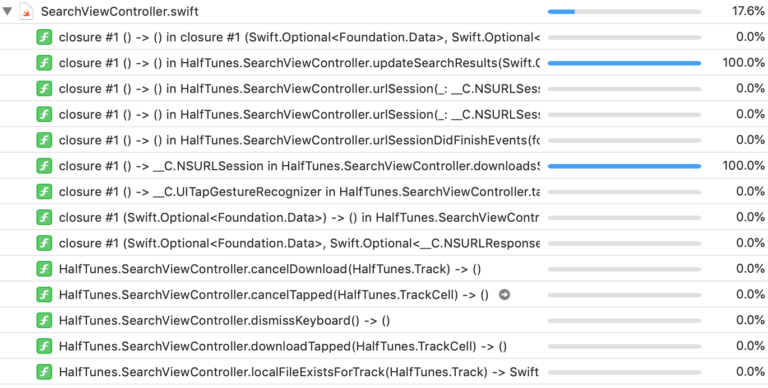The width and height of the screenshot is (768, 388).
Task: Open the downloadTapped(HalfTunes.TrackCell) entry
Action: click(384, 346)
